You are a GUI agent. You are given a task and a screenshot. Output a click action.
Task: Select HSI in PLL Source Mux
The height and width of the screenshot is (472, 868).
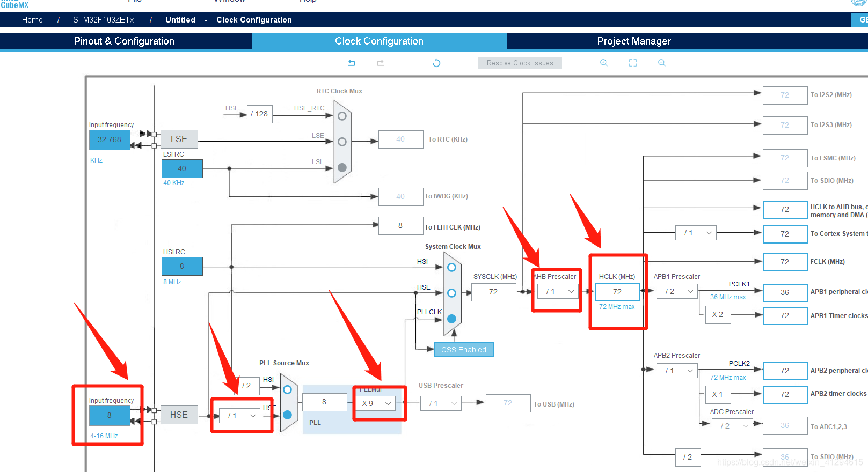(287, 389)
